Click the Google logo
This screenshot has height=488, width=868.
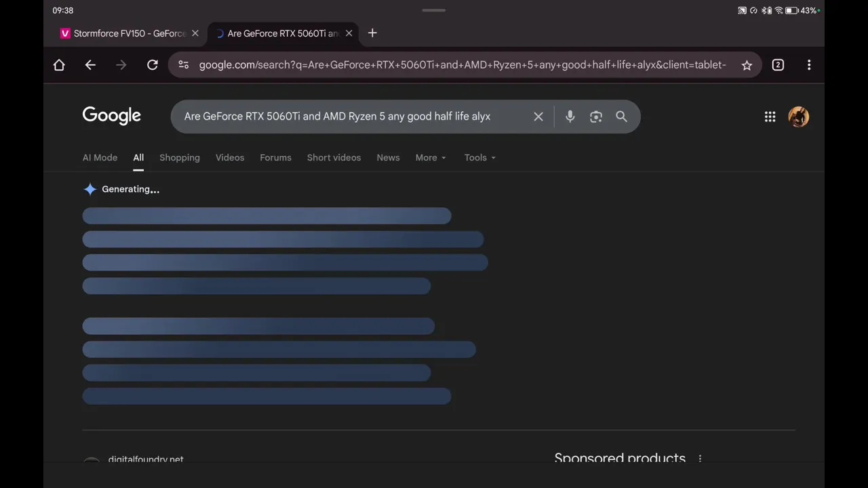click(112, 116)
